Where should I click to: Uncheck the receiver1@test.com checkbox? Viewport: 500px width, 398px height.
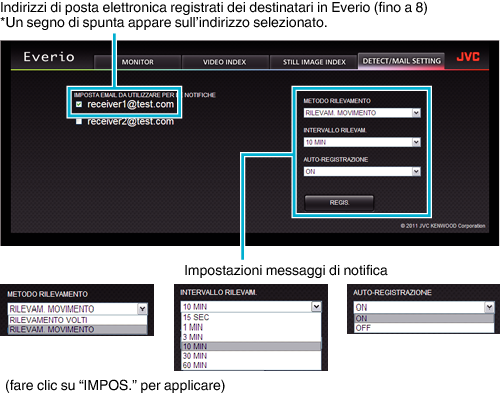click(79, 104)
